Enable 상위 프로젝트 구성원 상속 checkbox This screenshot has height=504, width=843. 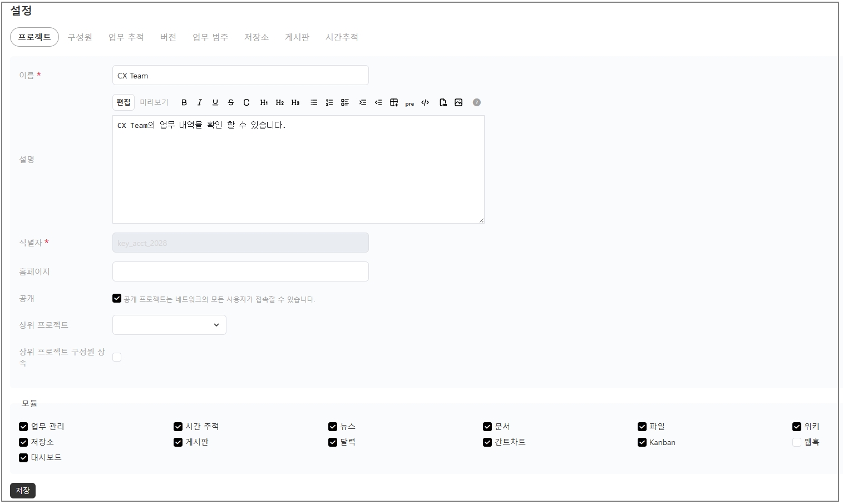(x=117, y=357)
